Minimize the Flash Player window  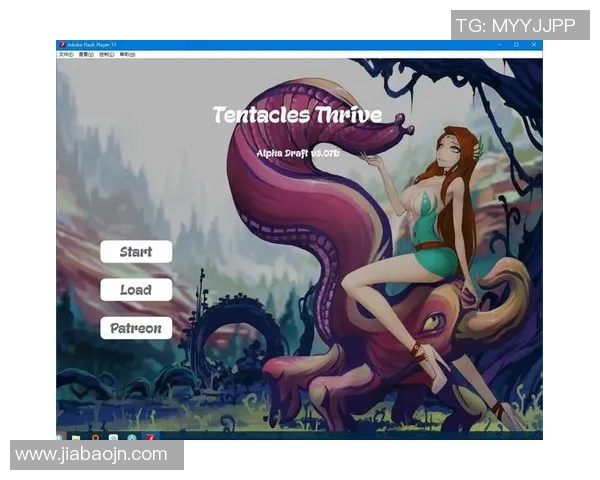click(x=500, y=45)
